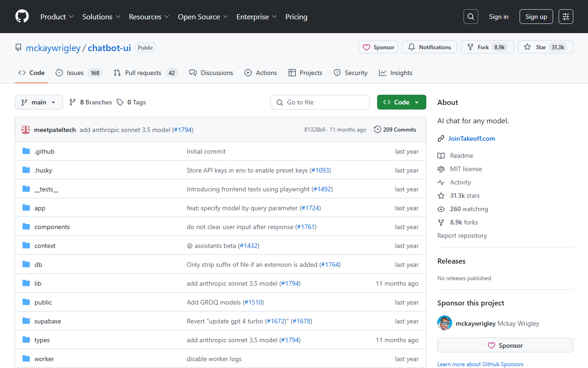Click the db folder icon
588x368 pixels.
coord(26,264)
